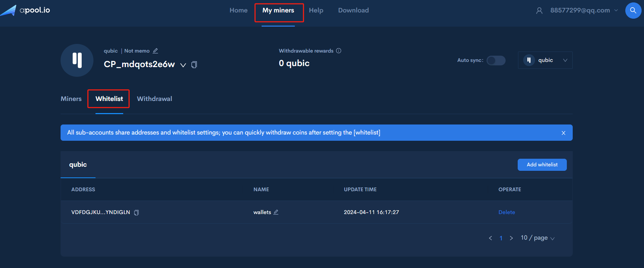Edit the wallets name pencil icon
This screenshot has width=644, height=268.
276,212
